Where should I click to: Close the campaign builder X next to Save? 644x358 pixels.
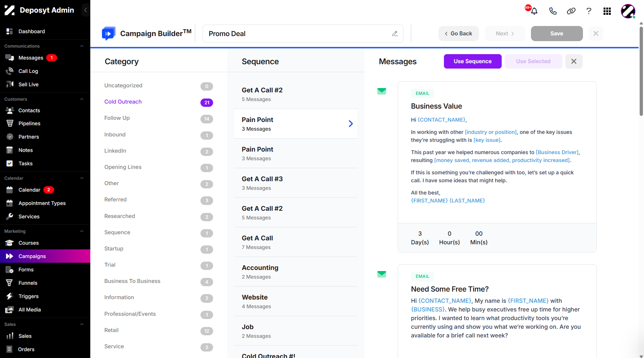(596, 34)
